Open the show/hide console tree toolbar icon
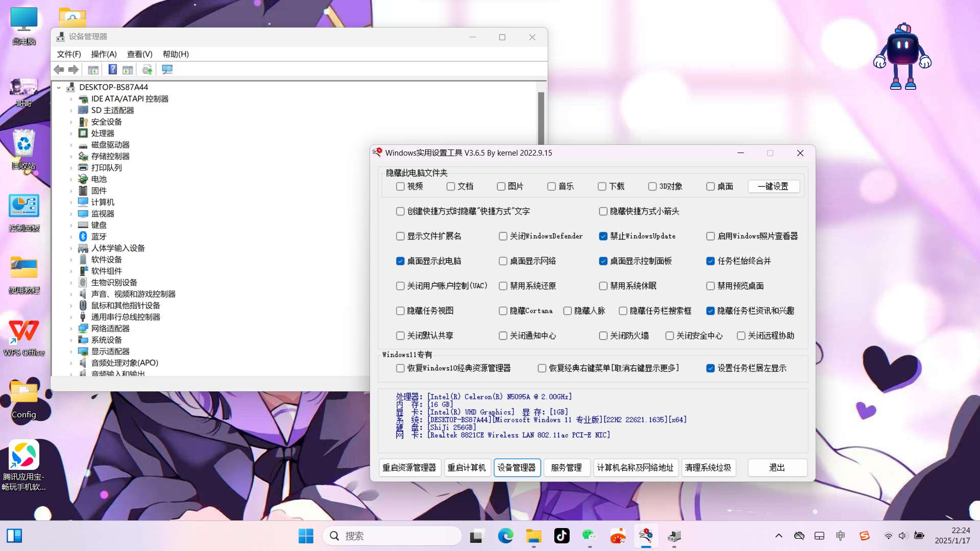Image resolution: width=980 pixels, height=551 pixels. click(93, 69)
